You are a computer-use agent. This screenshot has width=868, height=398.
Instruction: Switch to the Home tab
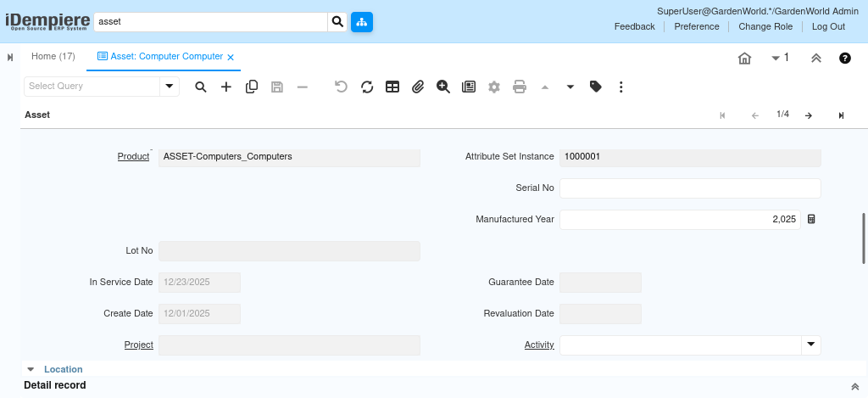point(53,57)
